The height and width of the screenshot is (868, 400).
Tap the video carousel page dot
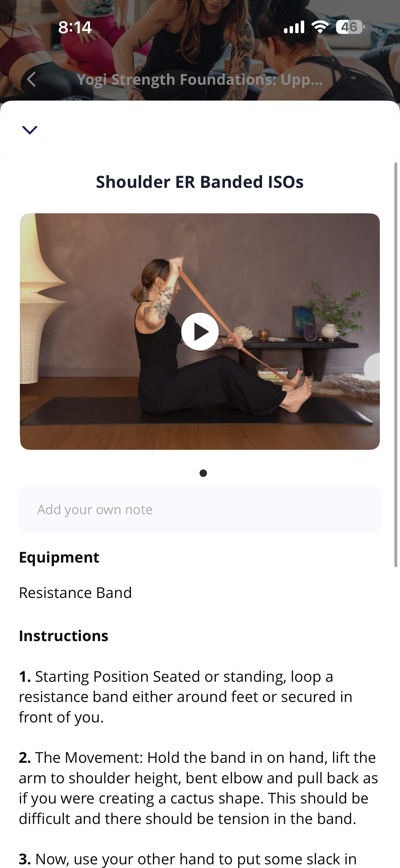coord(203,473)
